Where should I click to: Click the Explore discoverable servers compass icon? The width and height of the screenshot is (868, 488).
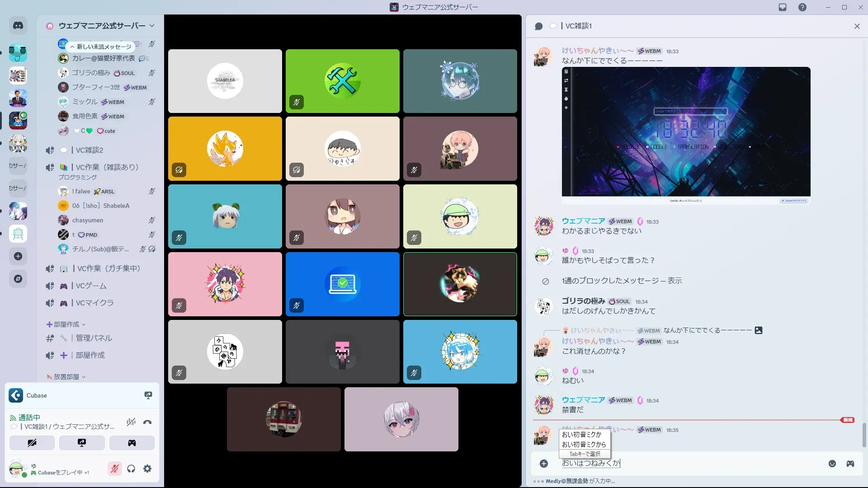tap(18, 279)
